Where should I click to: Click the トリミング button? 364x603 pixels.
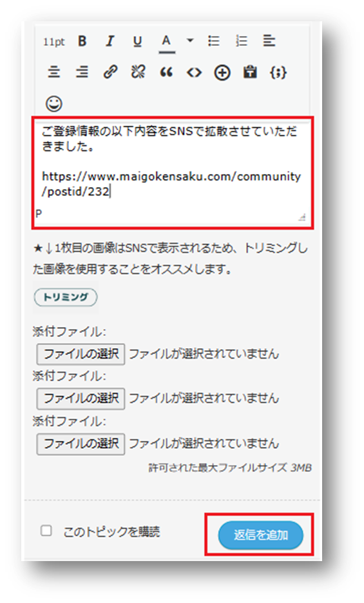[x=66, y=297]
